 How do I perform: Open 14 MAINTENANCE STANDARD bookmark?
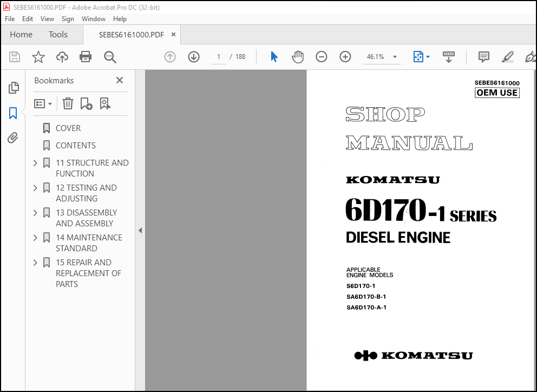click(89, 243)
